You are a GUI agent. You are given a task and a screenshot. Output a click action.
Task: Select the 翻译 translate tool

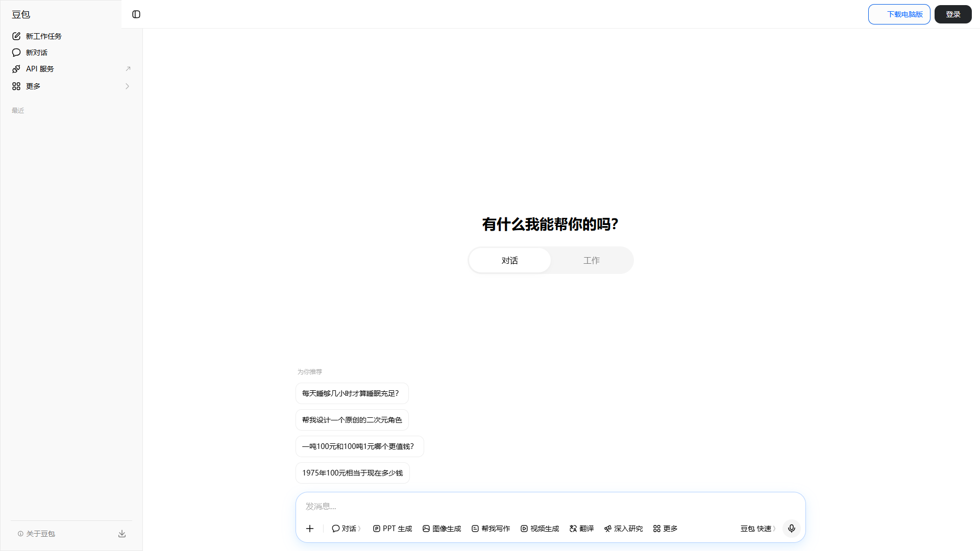582,529
